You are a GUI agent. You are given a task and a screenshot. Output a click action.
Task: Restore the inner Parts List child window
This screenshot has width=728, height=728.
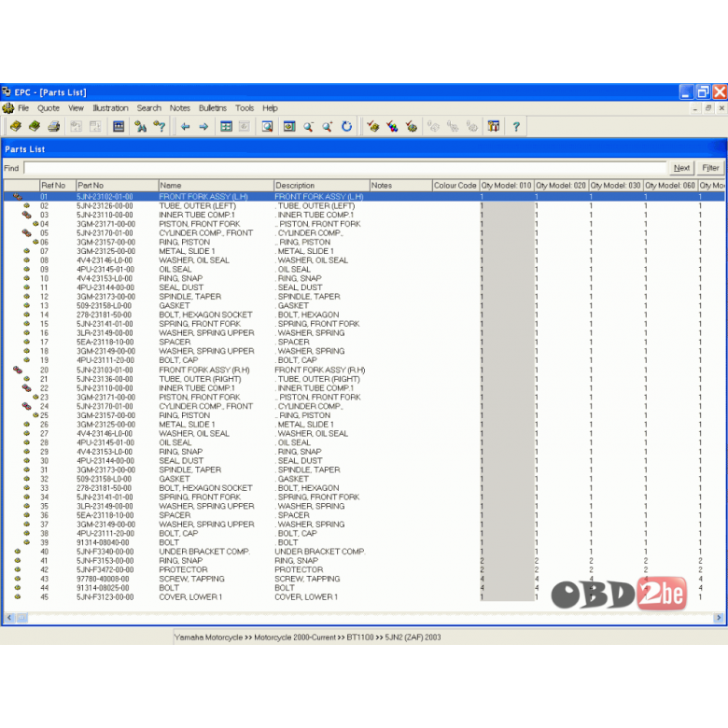708,108
